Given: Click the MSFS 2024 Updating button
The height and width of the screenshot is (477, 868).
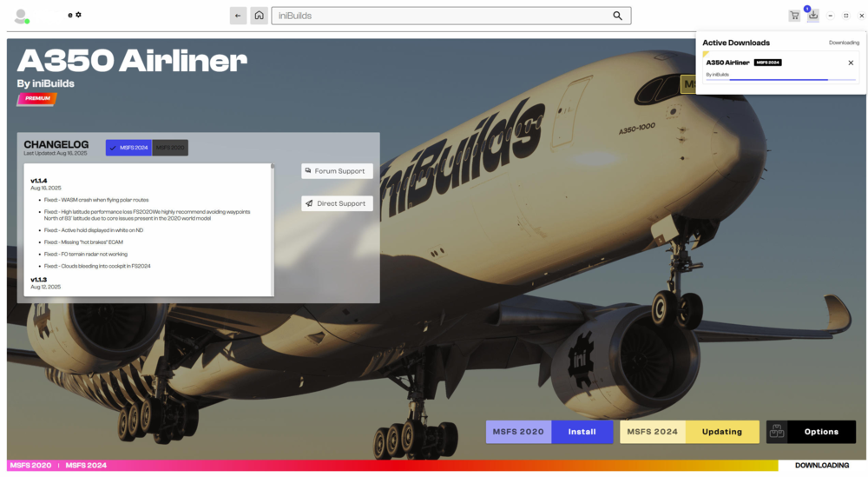Looking at the screenshot, I should (x=721, y=432).
